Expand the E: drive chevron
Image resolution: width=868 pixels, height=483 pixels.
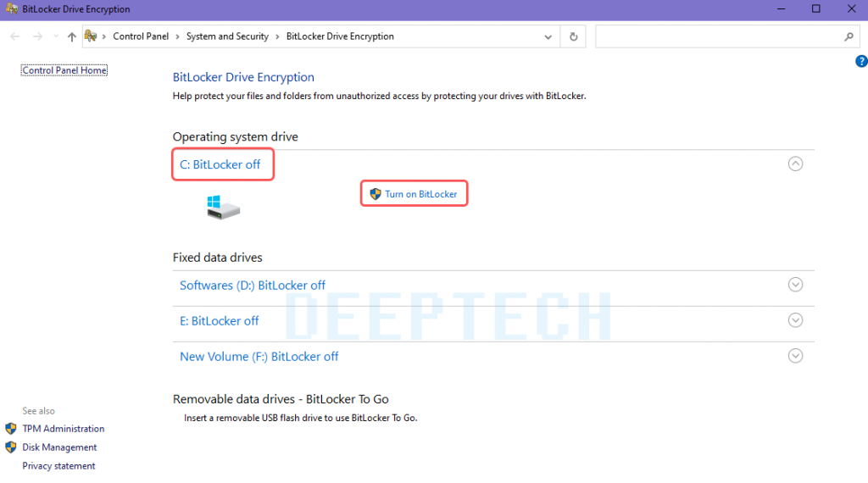pyautogui.click(x=795, y=320)
